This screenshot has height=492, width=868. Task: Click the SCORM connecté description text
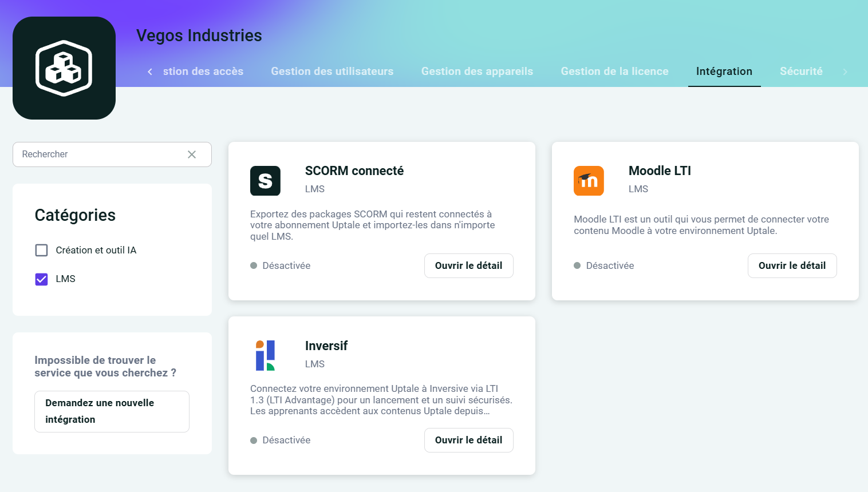coord(373,225)
